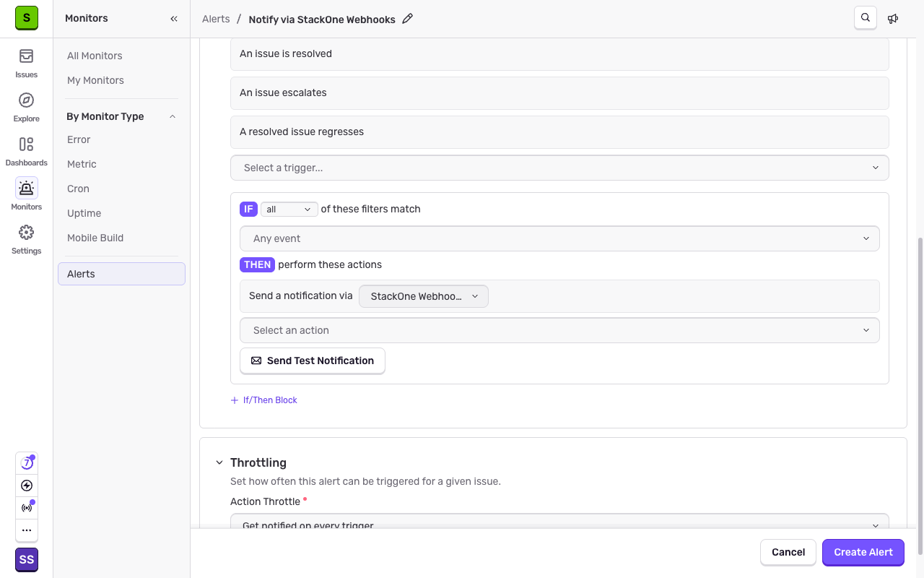Click the Alerts breadcrumb link

click(216, 20)
